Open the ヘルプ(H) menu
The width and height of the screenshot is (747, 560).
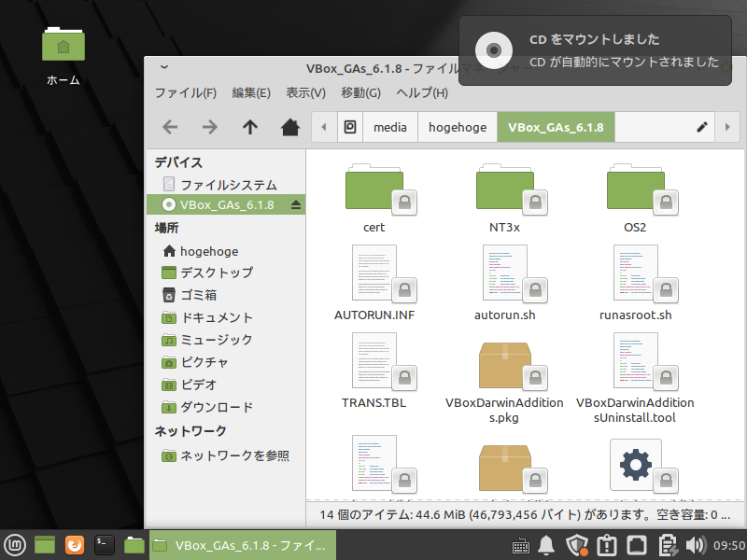point(422,92)
